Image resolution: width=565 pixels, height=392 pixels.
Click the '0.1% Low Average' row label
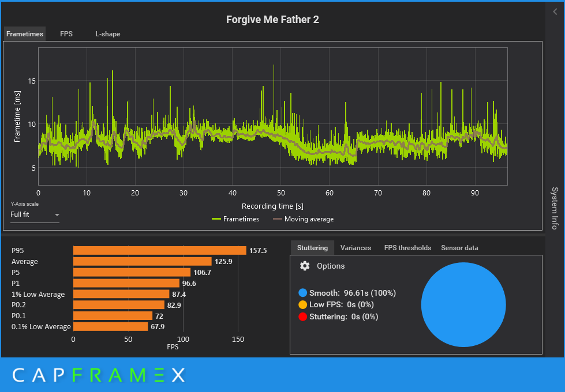point(41,326)
